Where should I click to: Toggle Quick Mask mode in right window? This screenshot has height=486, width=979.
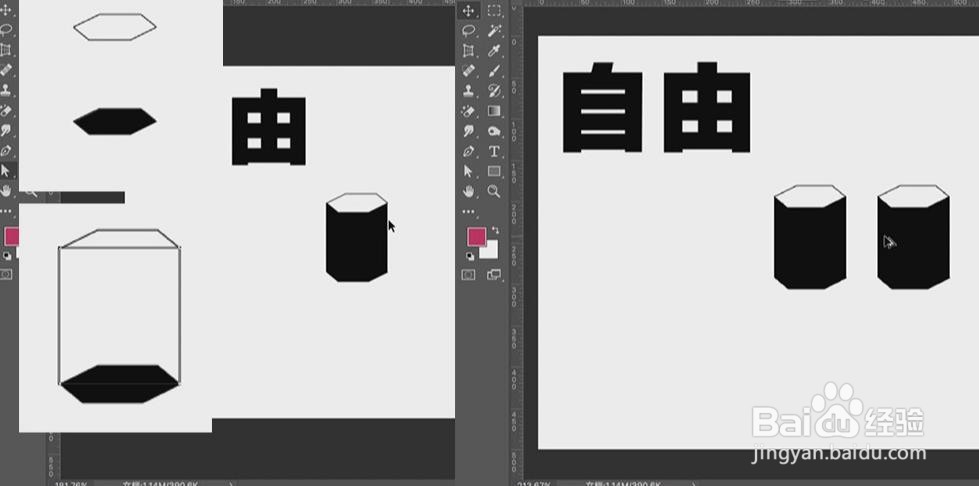tap(468, 274)
